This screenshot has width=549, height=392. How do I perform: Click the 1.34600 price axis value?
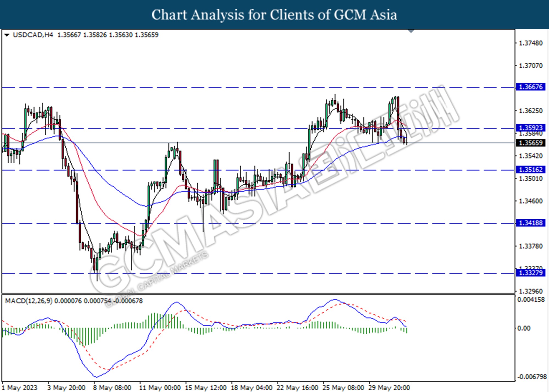tap(531, 201)
